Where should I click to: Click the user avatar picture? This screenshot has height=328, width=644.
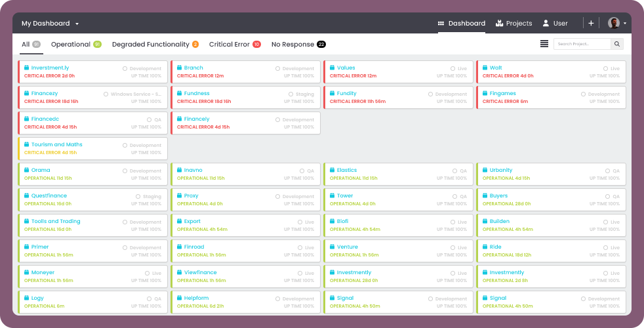click(x=614, y=23)
